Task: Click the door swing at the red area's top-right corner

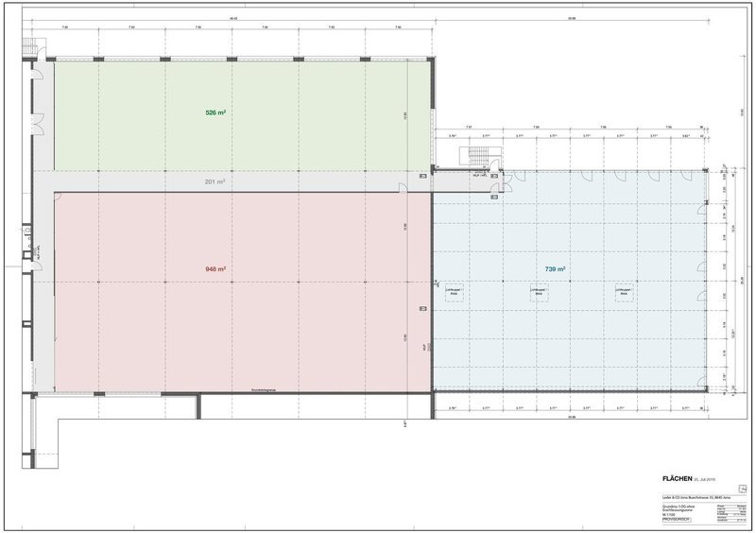Action: point(404,189)
